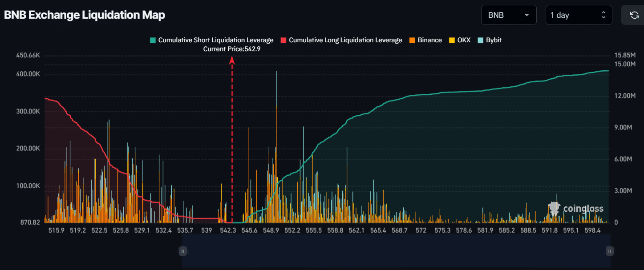
Task: Click the 450.66K left axis value
Action: tap(28, 56)
